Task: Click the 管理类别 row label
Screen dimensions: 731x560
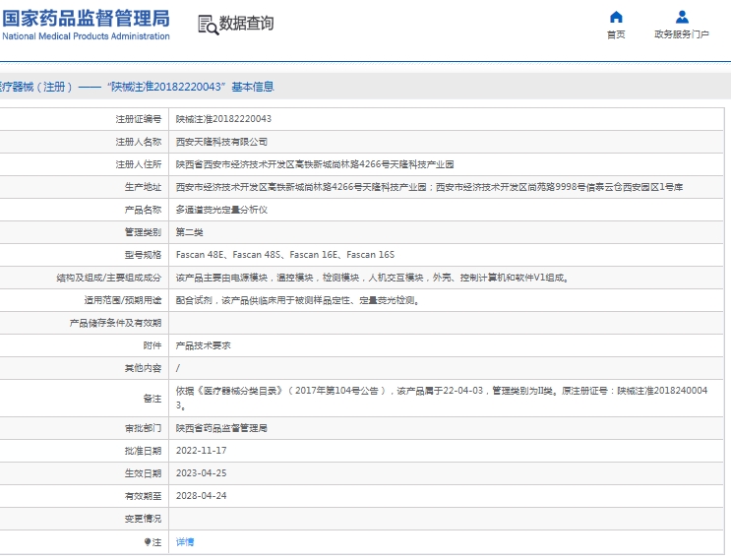Action: point(143,232)
